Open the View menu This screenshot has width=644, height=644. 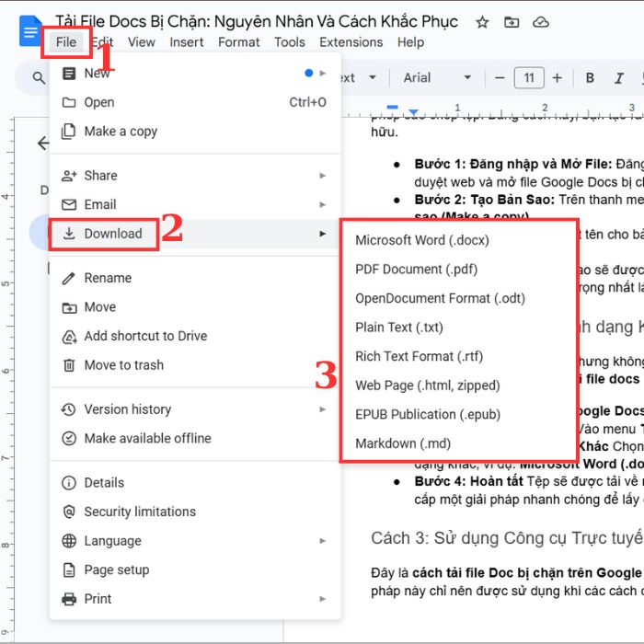(x=142, y=42)
